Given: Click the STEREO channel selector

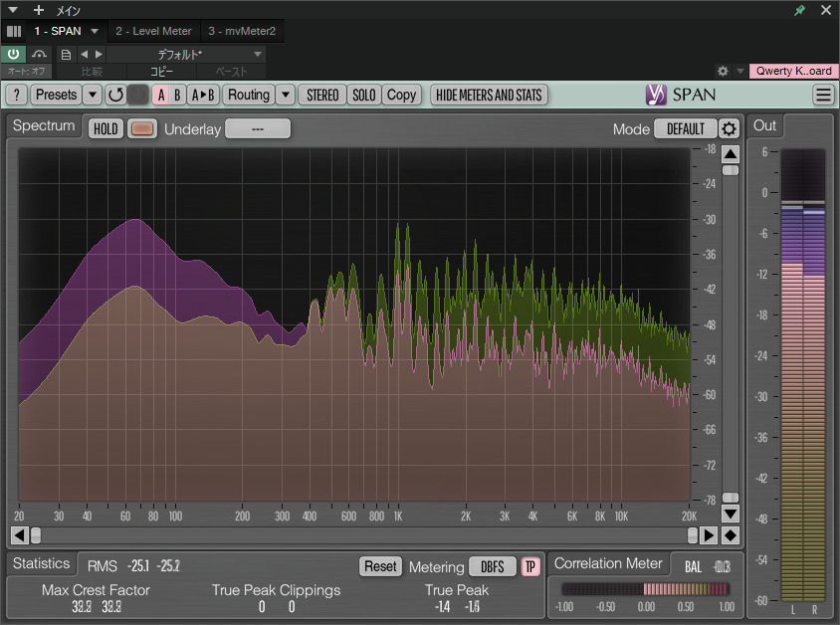Looking at the screenshot, I should [x=322, y=95].
